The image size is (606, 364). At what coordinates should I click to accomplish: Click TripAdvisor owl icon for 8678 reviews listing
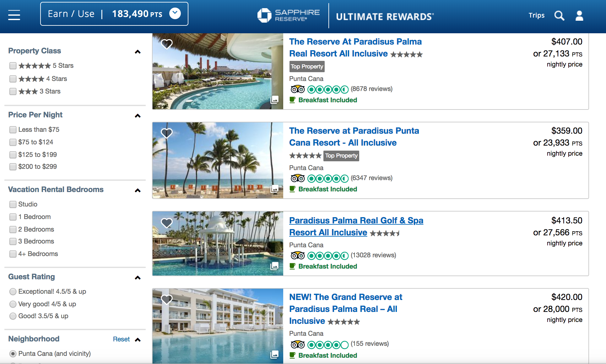297,89
